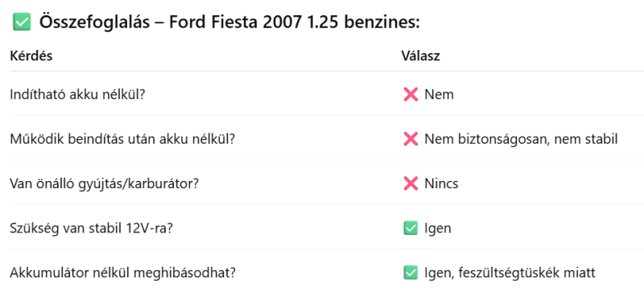The height and width of the screenshot is (308, 644).
Task: Select Nem biztonságosan, nem stabil answer
Action: (x=521, y=140)
